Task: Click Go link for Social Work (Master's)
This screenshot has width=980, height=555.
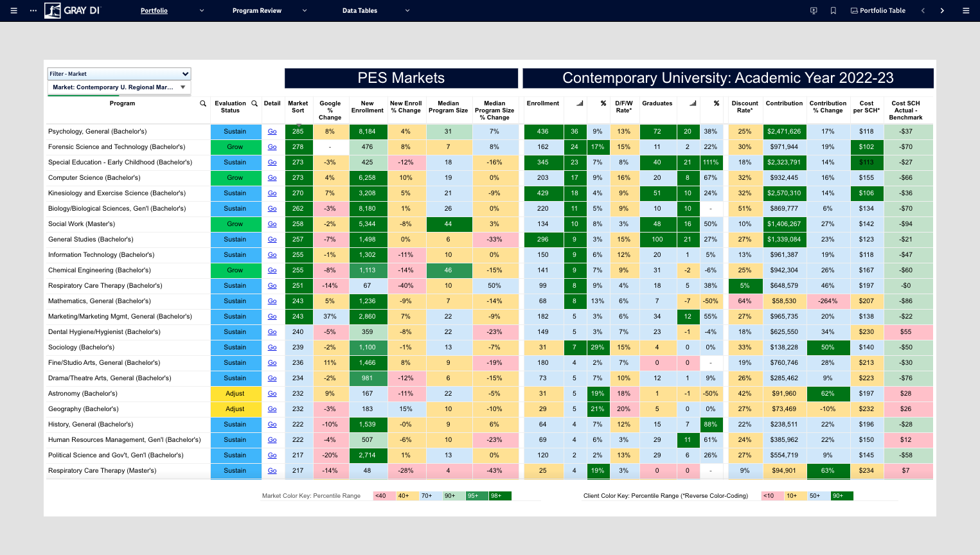Action: (x=272, y=224)
